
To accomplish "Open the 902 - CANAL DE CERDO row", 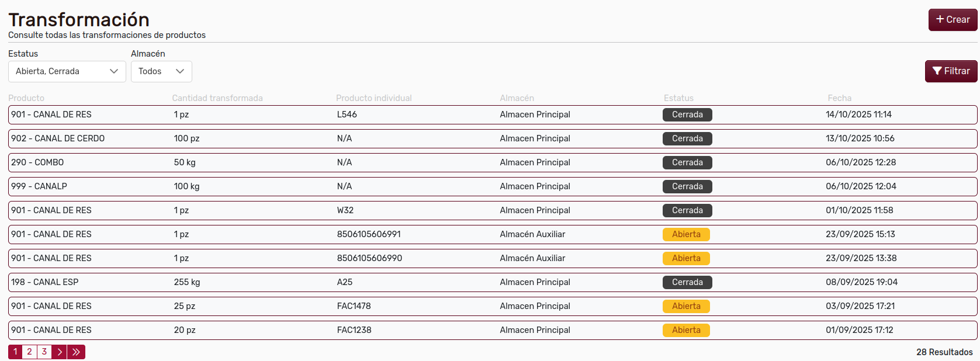I will click(x=58, y=138).
